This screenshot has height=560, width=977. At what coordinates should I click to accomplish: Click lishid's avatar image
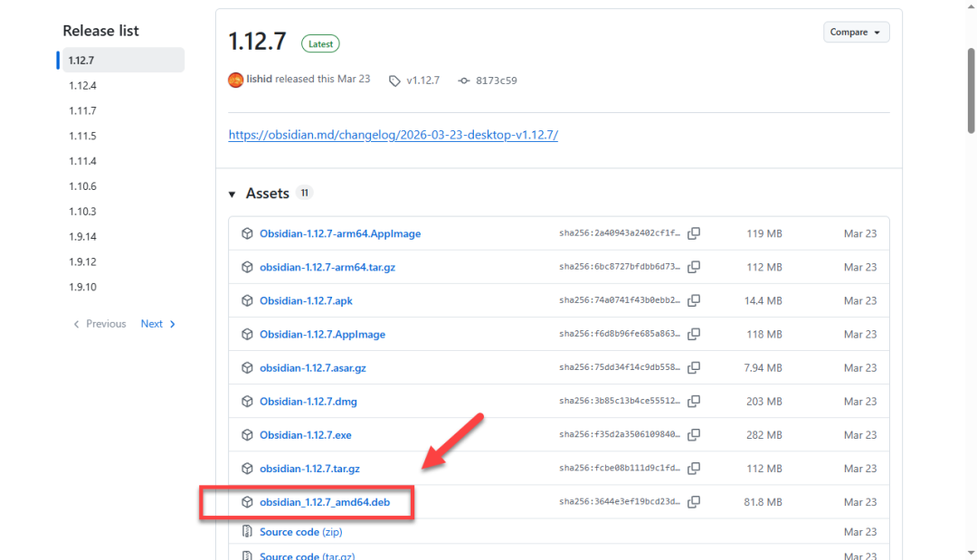[x=235, y=80]
